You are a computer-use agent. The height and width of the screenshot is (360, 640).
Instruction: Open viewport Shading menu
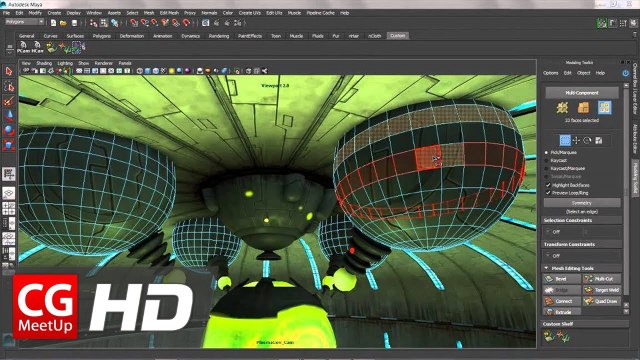[44, 63]
